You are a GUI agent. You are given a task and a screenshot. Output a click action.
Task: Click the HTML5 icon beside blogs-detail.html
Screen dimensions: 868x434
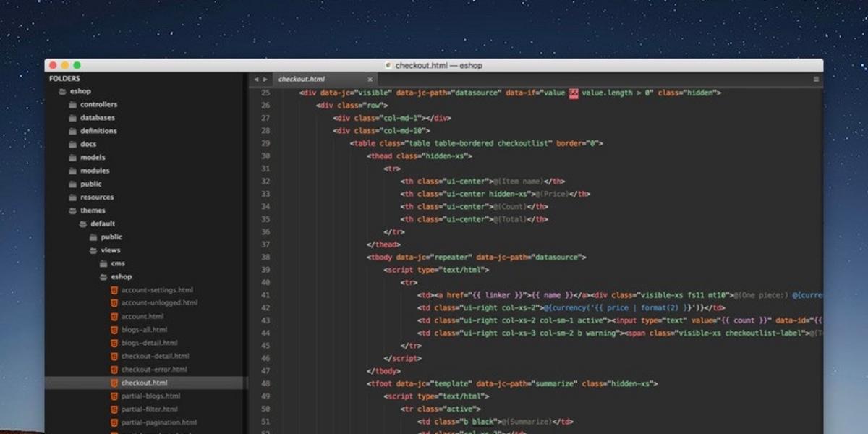pos(114,343)
